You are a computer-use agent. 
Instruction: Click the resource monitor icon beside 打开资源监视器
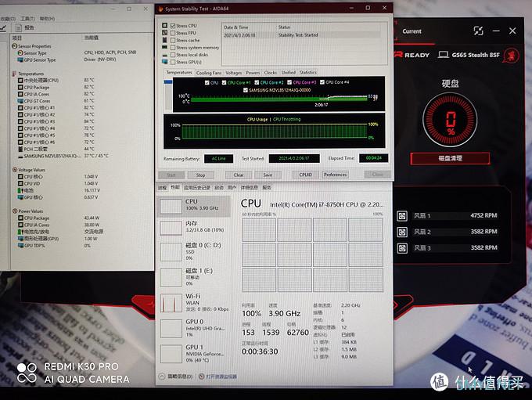[x=202, y=377]
